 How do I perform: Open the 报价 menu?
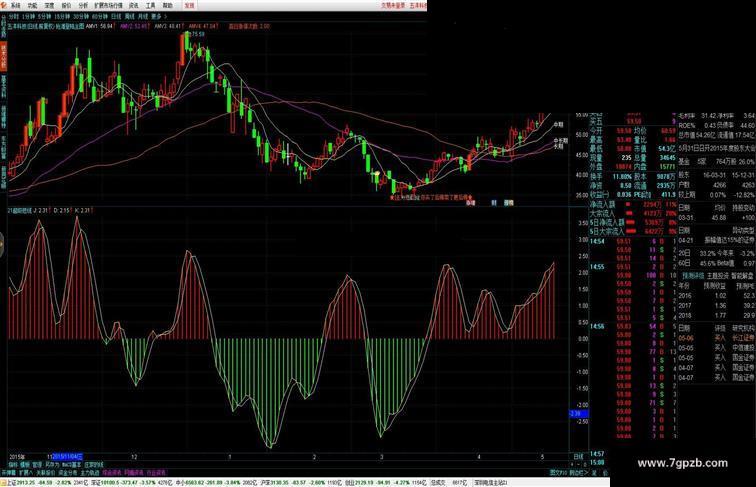click(66, 5)
